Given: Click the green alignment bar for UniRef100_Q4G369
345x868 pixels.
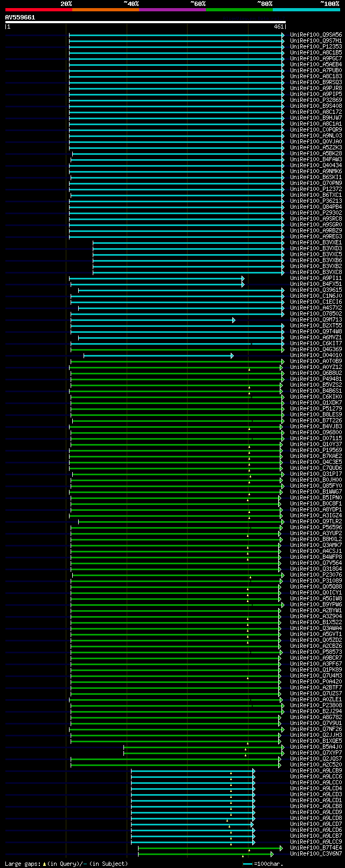Looking at the screenshot, I should [x=177, y=350].
